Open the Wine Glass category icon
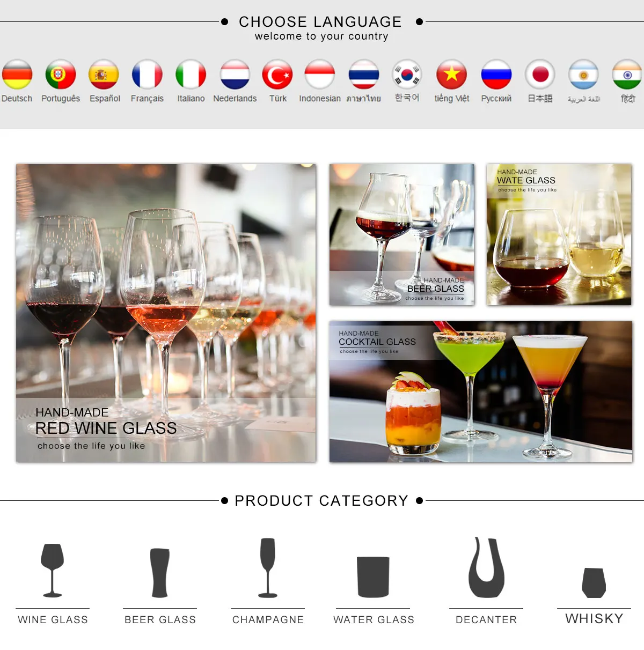The width and height of the screenshot is (644, 650). (53, 570)
